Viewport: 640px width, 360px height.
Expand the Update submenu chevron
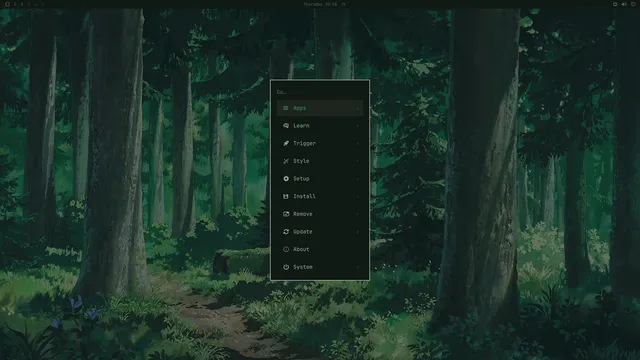pyautogui.click(x=358, y=232)
